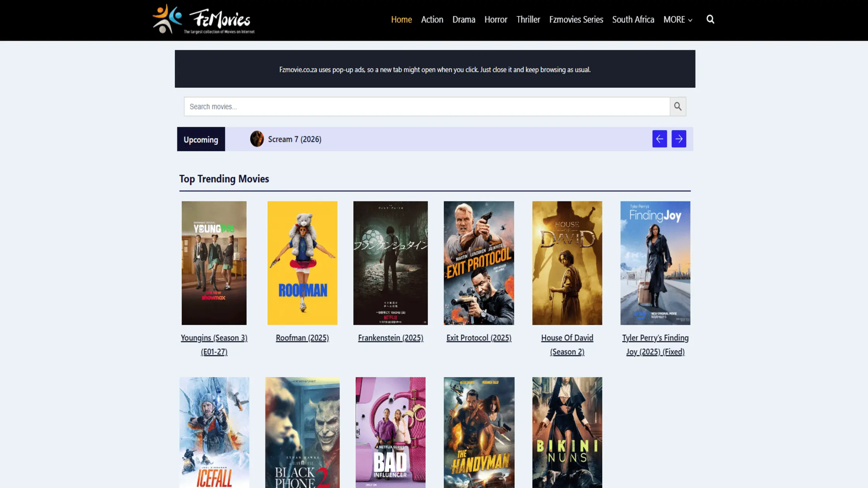Viewport: 868px width, 488px height.
Task: Open Tyler Perry's Finding Joy (2025)
Action: (655, 345)
